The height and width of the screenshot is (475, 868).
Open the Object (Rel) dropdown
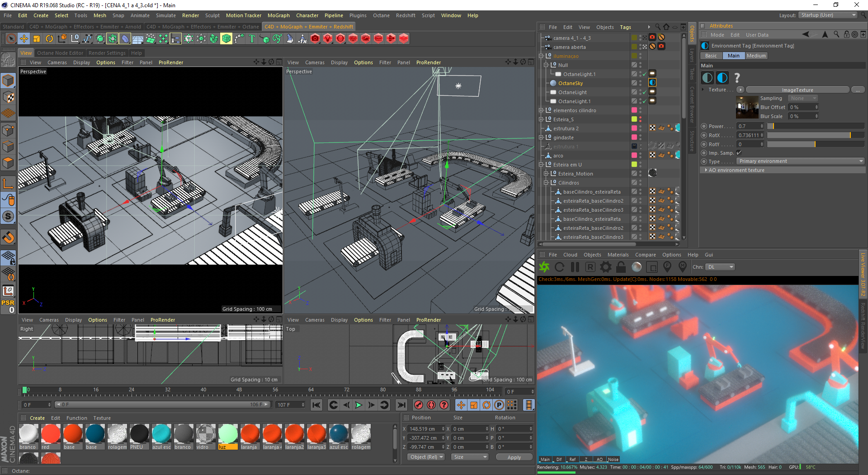426,457
